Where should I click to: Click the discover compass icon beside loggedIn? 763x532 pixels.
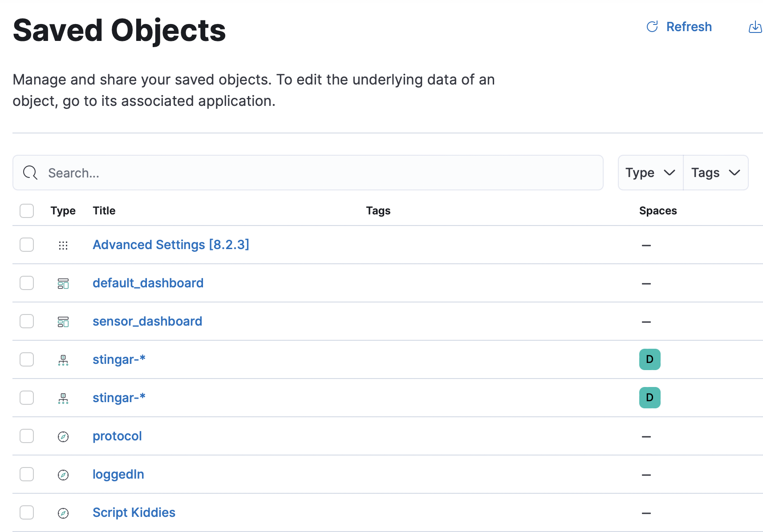tap(63, 475)
